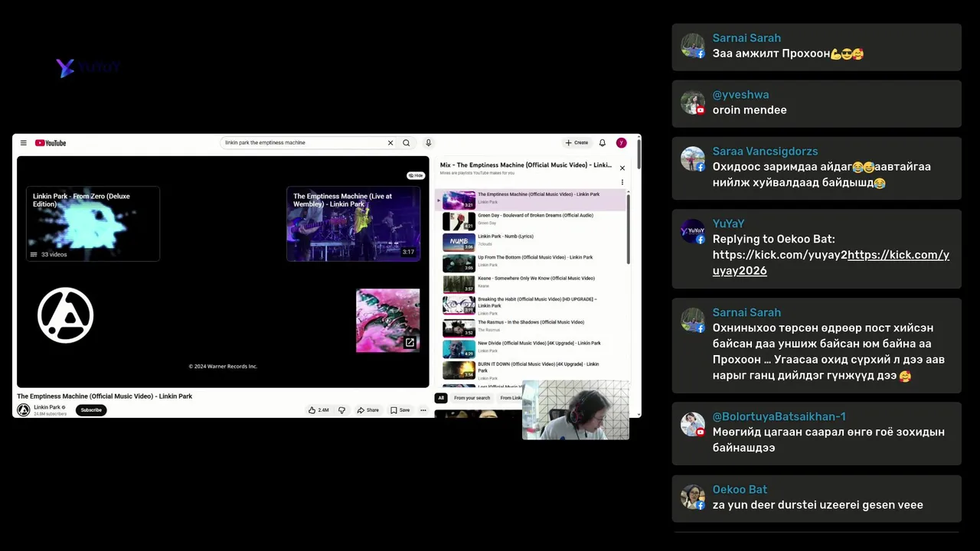Click @BolortuyaBatsaikhan-1 chat username
980x551 pixels.
779,416
